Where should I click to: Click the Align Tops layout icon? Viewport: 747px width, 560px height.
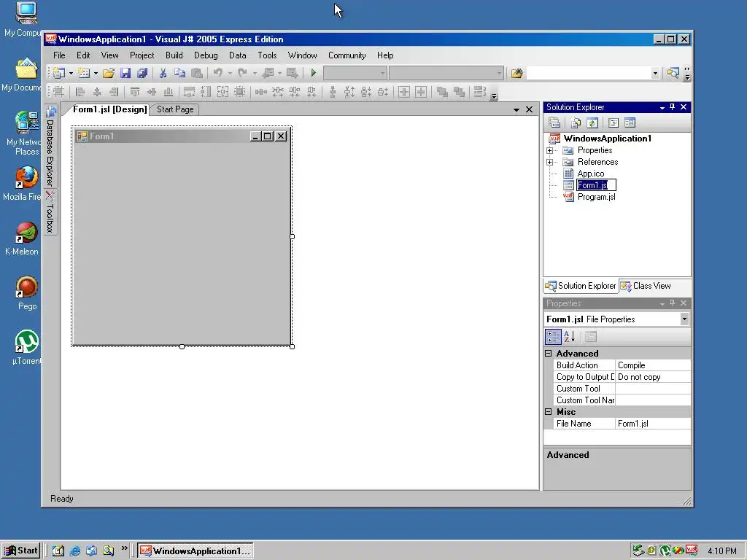click(135, 91)
